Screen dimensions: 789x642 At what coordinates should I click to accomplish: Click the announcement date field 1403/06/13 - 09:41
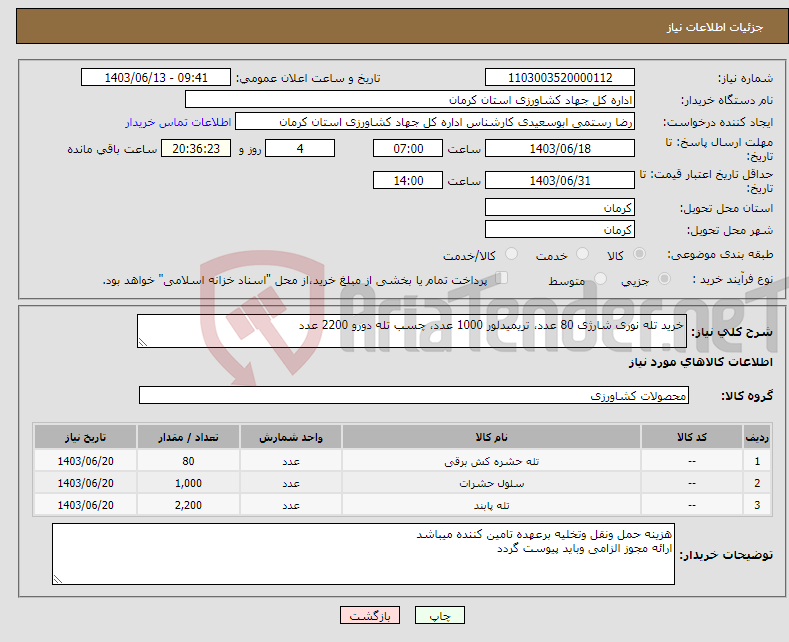pyautogui.click(x=156, y=77)
